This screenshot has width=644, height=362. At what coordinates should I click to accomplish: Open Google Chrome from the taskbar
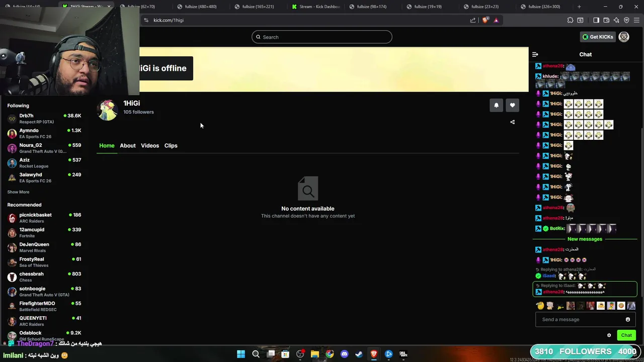click(330, 354)
